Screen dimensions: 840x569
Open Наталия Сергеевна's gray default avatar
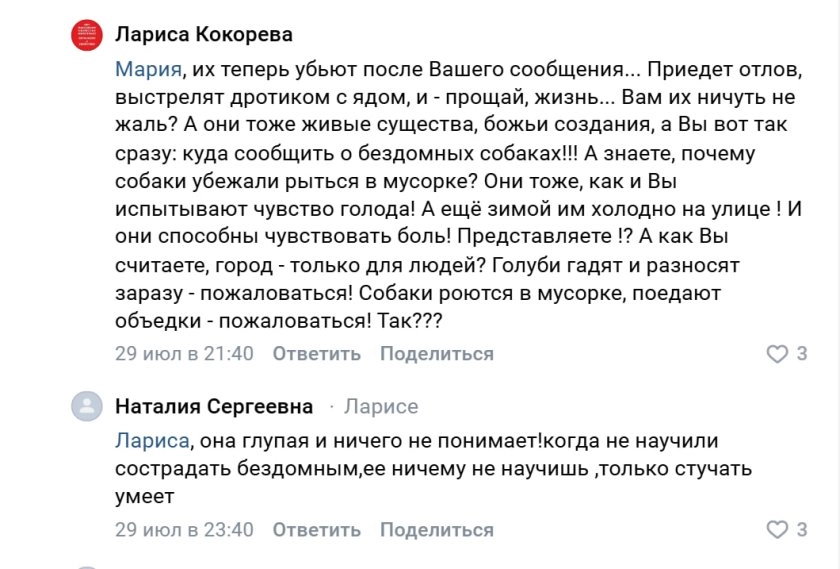[x=87, y=406]
